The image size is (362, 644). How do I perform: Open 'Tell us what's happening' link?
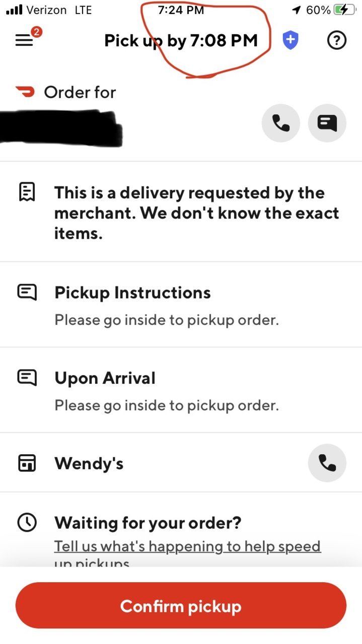(187, 554)
